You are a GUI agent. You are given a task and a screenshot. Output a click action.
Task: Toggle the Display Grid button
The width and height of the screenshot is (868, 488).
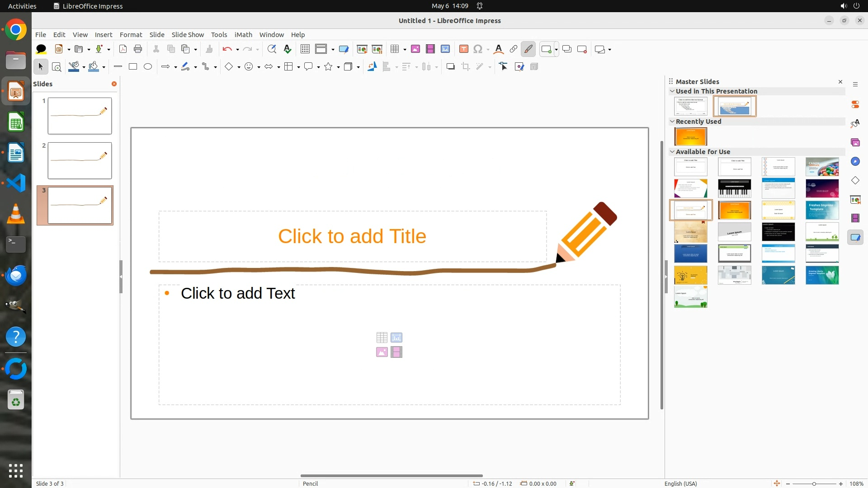pos(305,49)
